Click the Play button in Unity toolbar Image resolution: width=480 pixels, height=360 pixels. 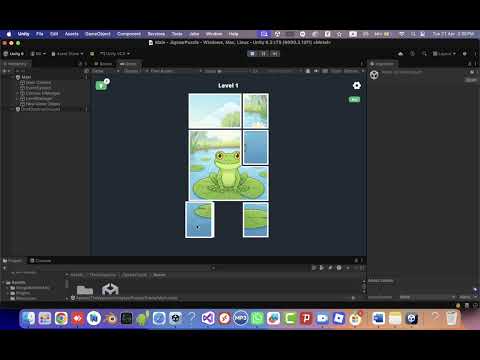[x=252, y=54]
